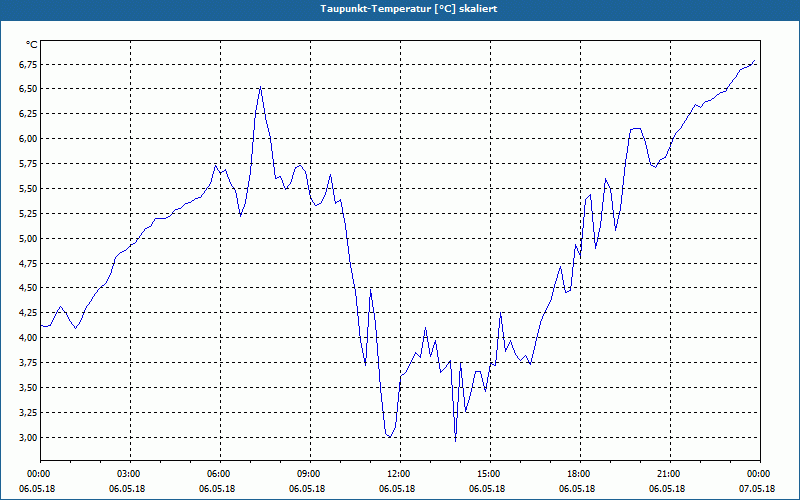Click the 6,50 y-axis label
The height and width of the screenshot is (500, 800).
[x=28, y=89]
